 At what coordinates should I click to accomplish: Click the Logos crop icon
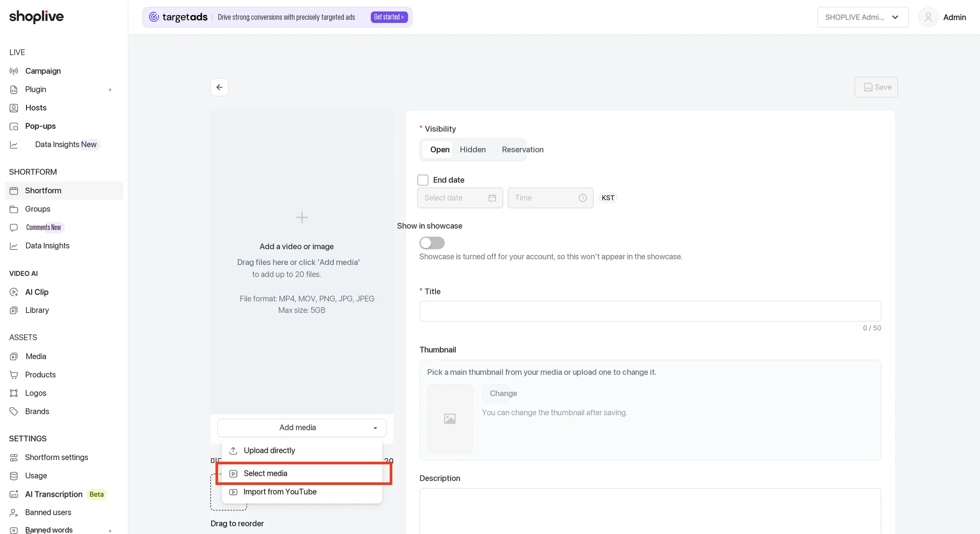click(14, 393)
